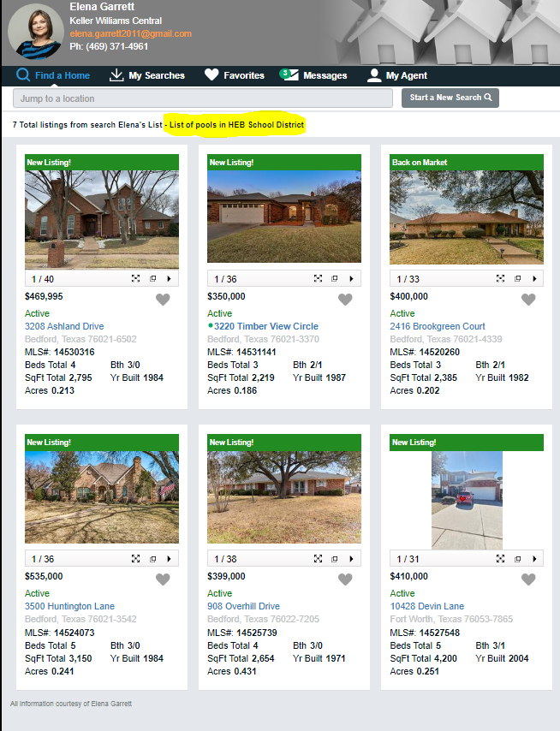Advance to next photo of 10428 Devin Lane
The height and width of the screenshot is (731, 560).
pos(534,558)
